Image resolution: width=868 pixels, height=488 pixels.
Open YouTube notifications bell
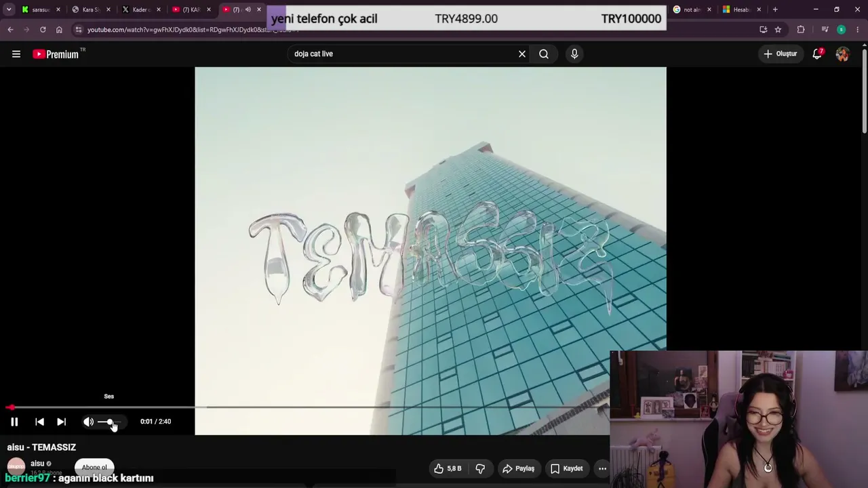(x=818, y=54)
